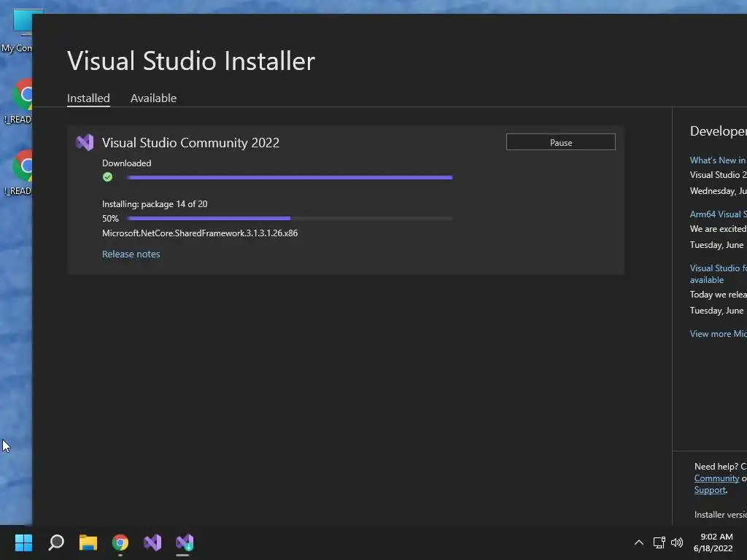This screenshot has height=560, width=747.
Task: Click the green Downloaded checkmark icon
Action: coord(108,177)
